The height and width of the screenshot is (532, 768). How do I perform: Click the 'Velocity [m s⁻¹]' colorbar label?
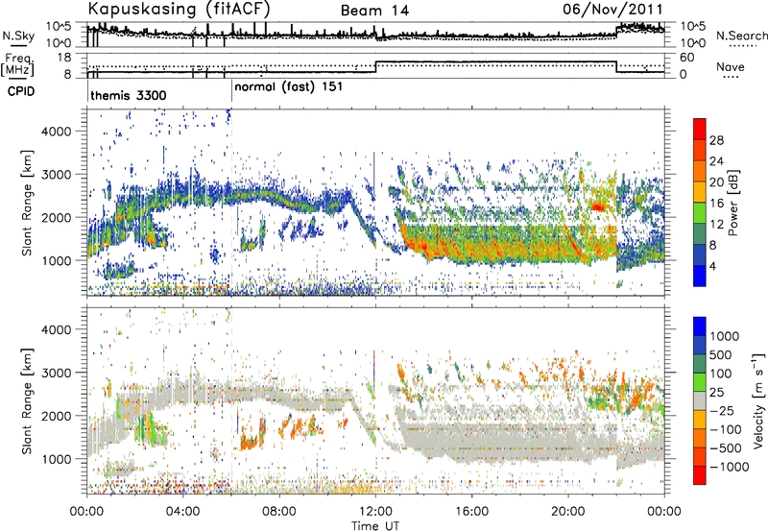(x=758, y=400)
